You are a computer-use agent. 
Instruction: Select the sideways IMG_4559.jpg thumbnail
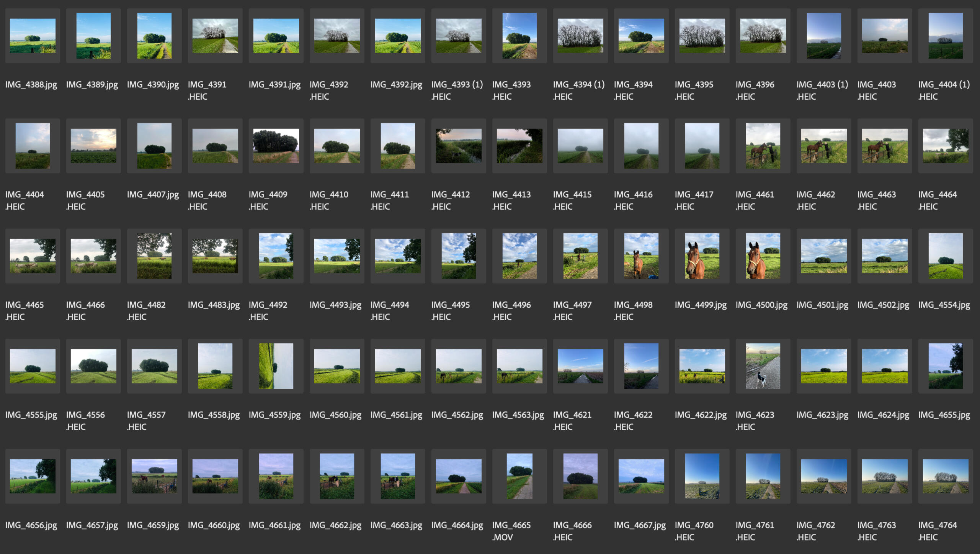click(x=276, y=366)
